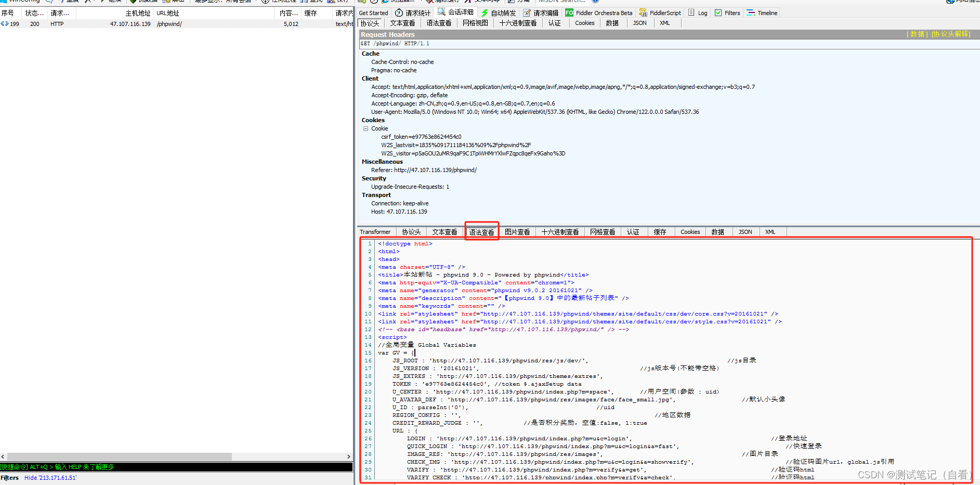
Task: Select response 协议头 headers tab
Action: click(x=411, y=232)
